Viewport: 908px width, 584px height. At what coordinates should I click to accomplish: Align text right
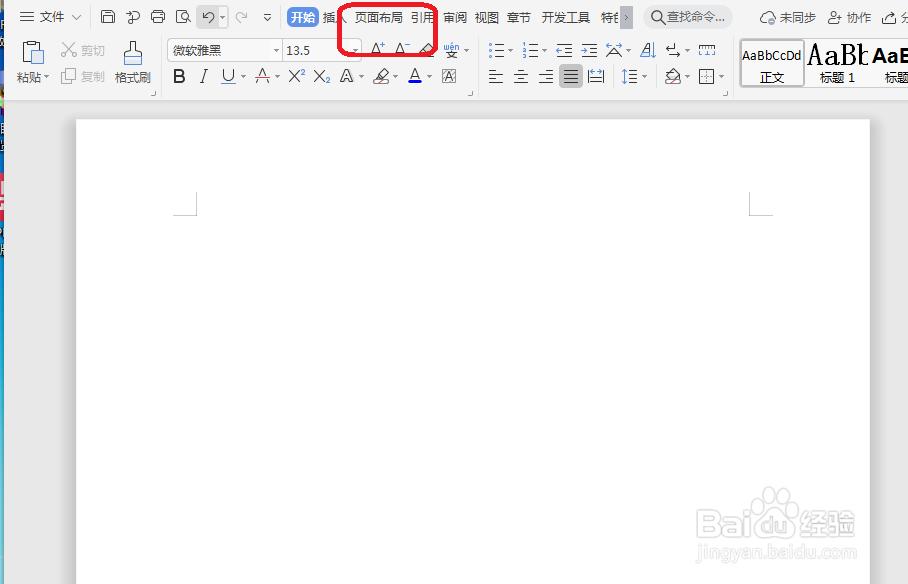(x=545, y=76)
